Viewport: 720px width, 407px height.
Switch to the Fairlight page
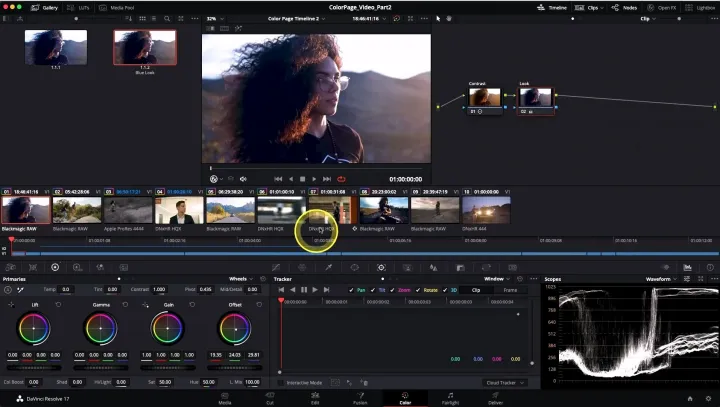click(x=450, y=398)
